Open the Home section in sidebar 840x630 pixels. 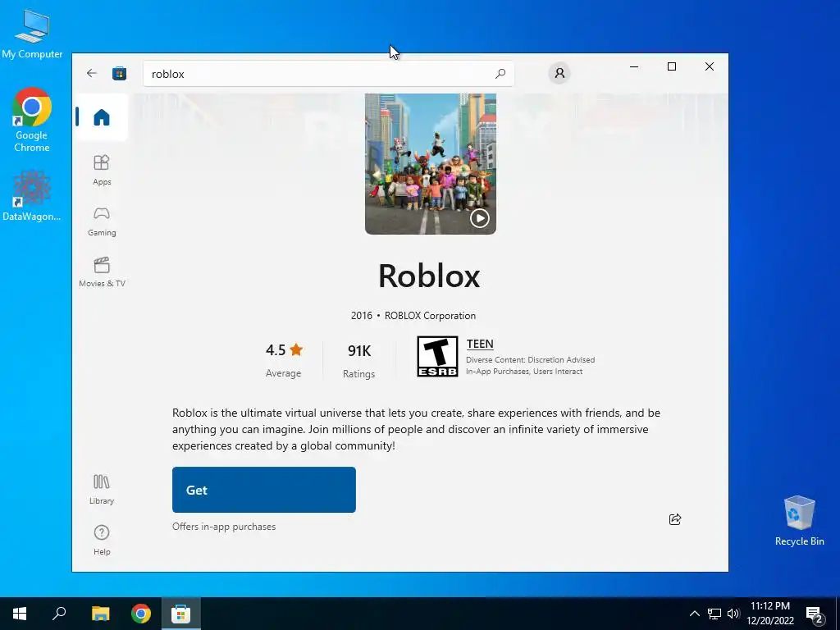[x=102, y=117]
